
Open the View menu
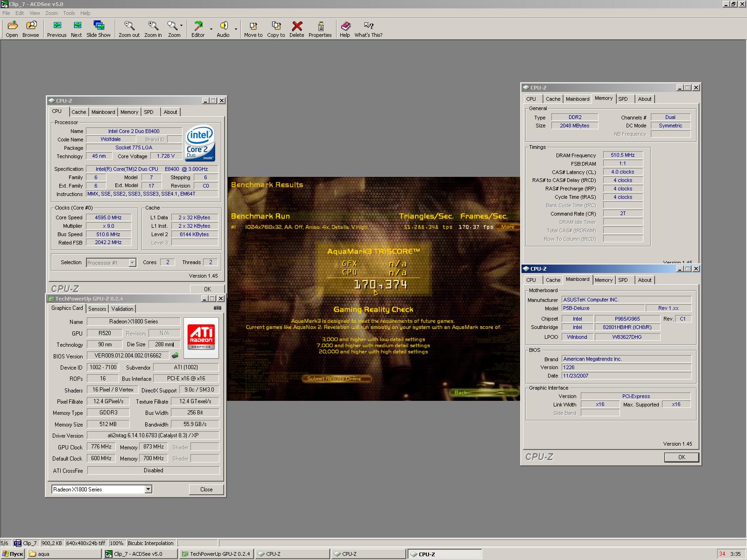pos(35,13)
